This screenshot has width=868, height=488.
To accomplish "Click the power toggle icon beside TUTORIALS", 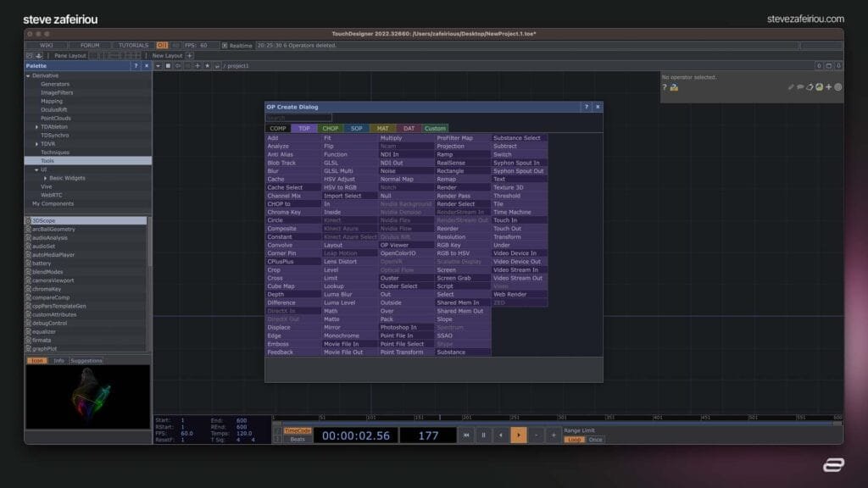I will click(x=162, y=46).
